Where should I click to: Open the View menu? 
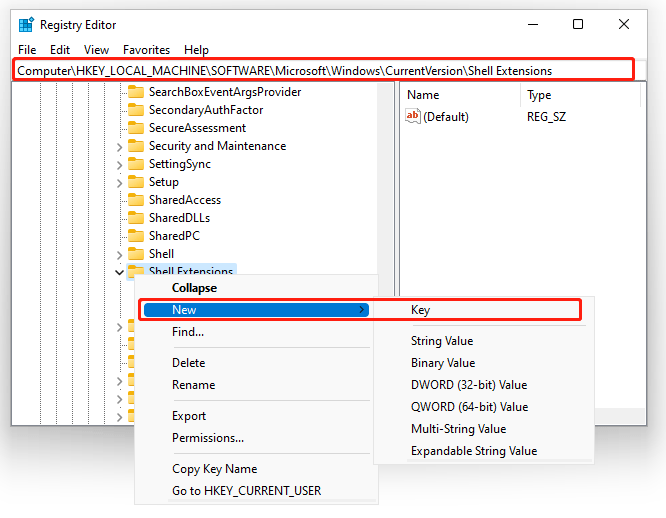(96, 50)
